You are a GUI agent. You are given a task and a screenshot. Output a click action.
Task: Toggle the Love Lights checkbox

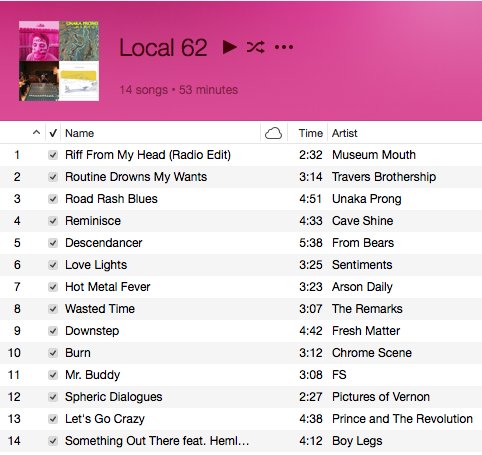tap(53, 265)
